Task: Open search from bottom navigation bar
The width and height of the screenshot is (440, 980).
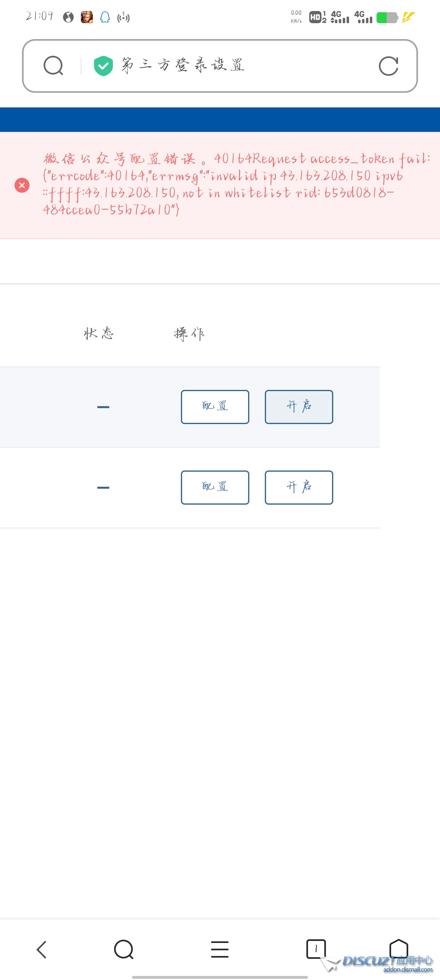Action: 123,949
